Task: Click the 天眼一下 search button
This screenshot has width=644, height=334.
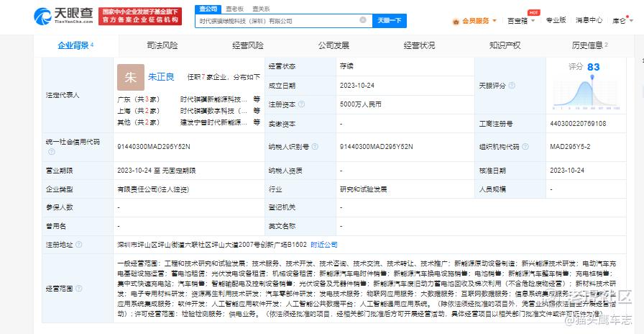Action: (390, 21)
